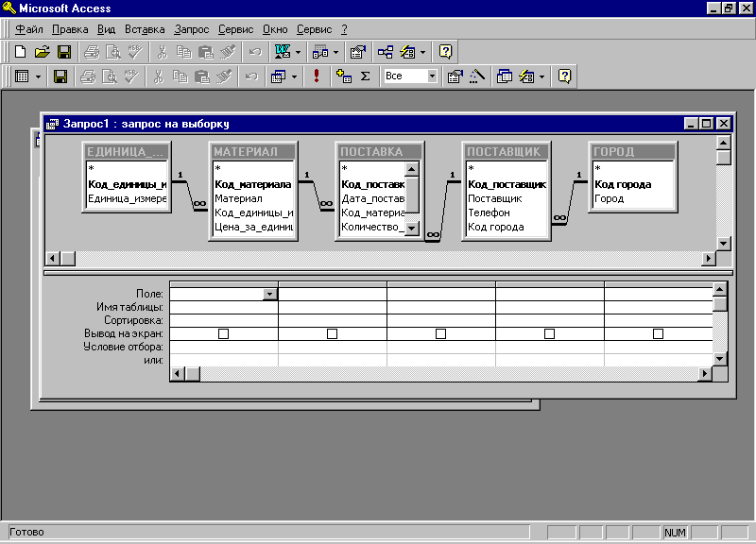Image resolution: width=756 pixels, height=544 pixels.
Task: Click up arrow of ПОСТАВКА field list scrollbar
Action: 411,169
